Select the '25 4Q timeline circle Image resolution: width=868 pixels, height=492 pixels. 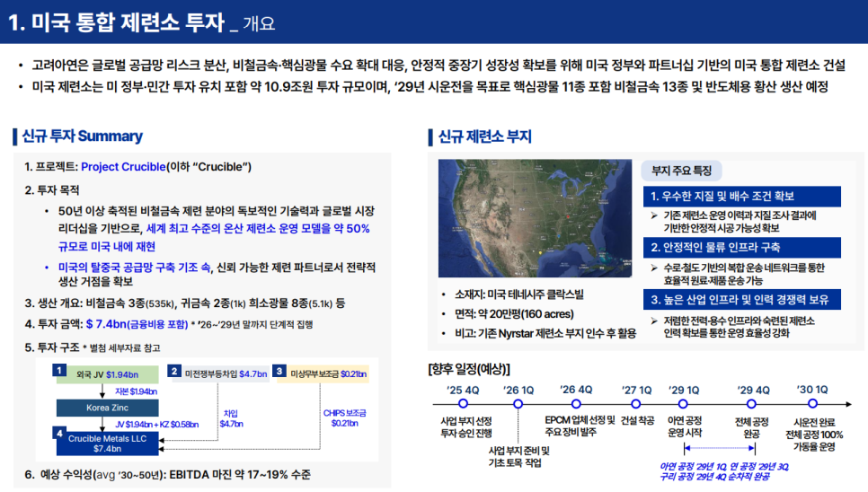point(463,405)
